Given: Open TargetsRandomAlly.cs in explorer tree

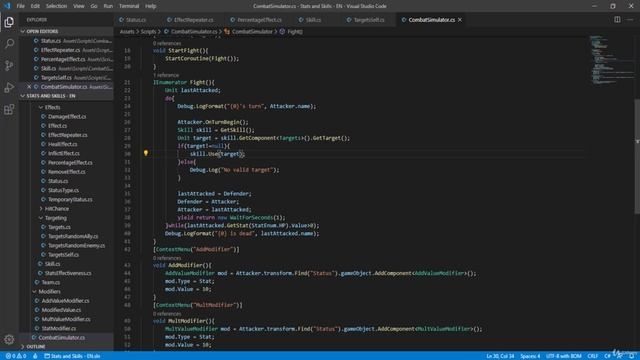Looking at the screenshot, I should coord(73,236).
